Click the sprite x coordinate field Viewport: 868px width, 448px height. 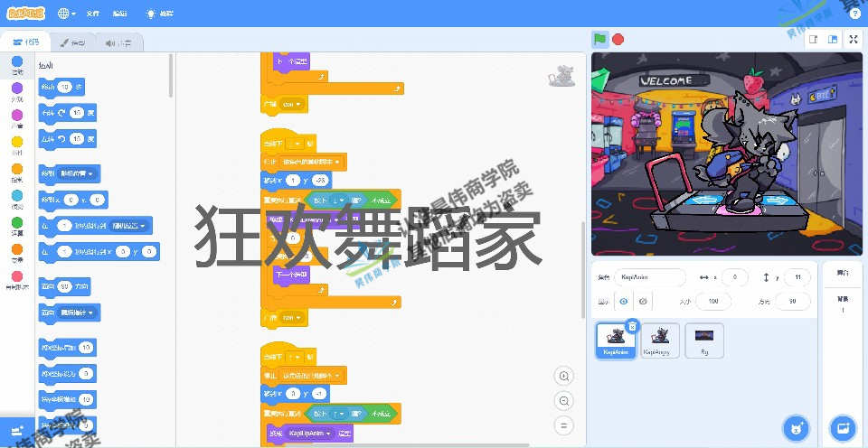click(735, 277)
